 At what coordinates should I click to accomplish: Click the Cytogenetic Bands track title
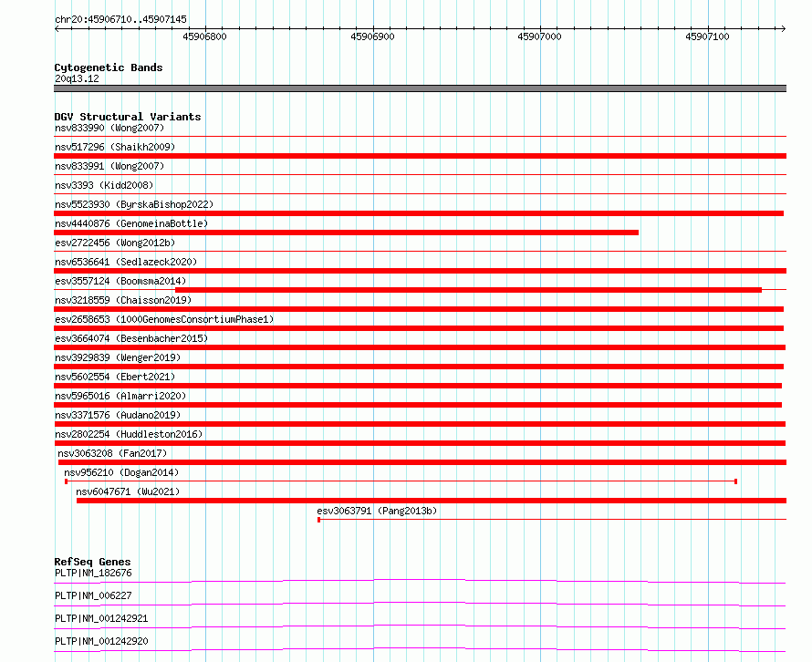click(x=109, y=67)
